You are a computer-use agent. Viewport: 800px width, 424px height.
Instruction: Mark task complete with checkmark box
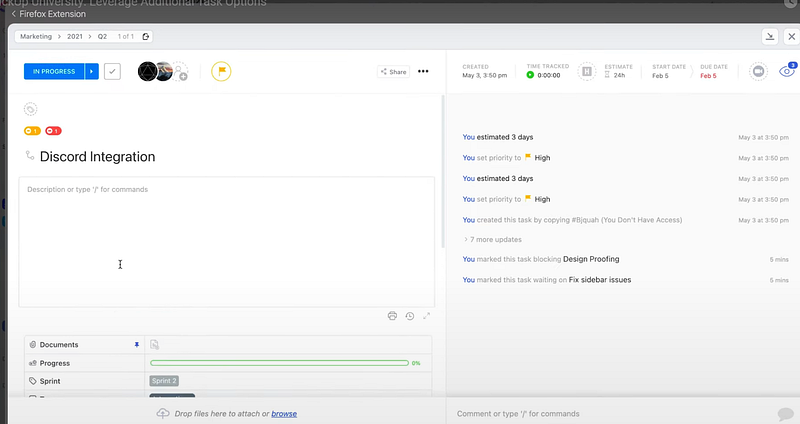point(112,71)
